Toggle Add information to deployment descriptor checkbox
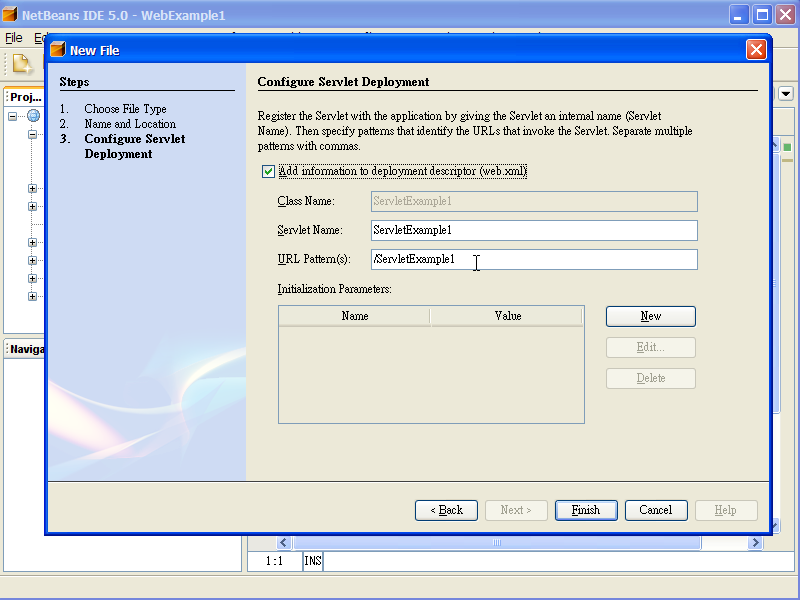The height and width of the screenshot is (600, 800). pyautogui.click(x=268, y=171)
